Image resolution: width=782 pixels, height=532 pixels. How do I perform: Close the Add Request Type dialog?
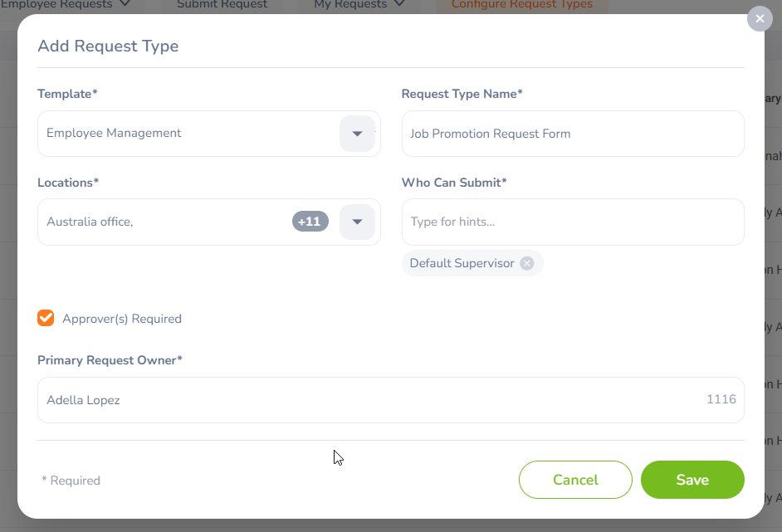click(760, 18)
